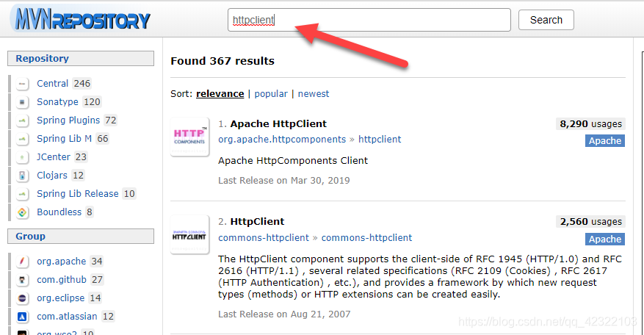This screenshot has height=335, width=644.
Task: Click the Central count 246
Action: point(82,84)
